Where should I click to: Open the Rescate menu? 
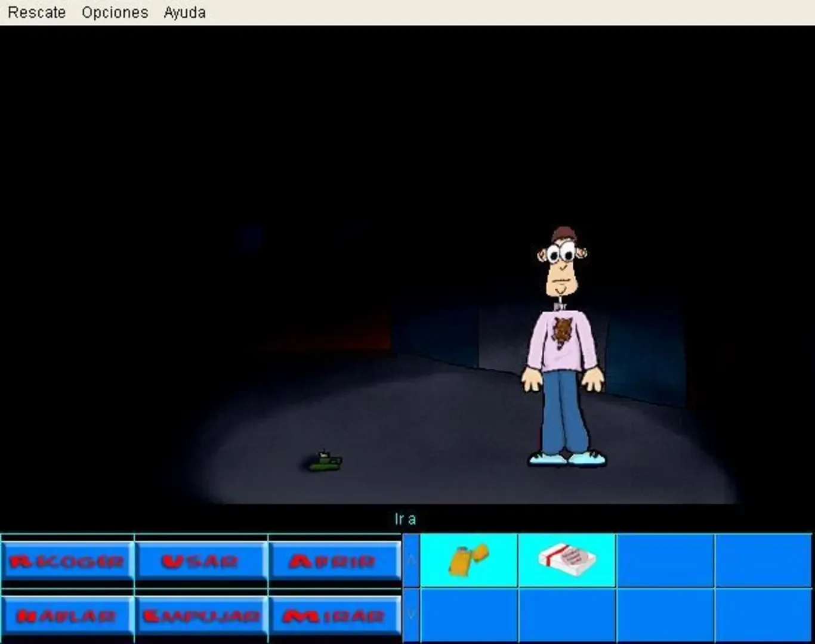[x=36, y=12]
